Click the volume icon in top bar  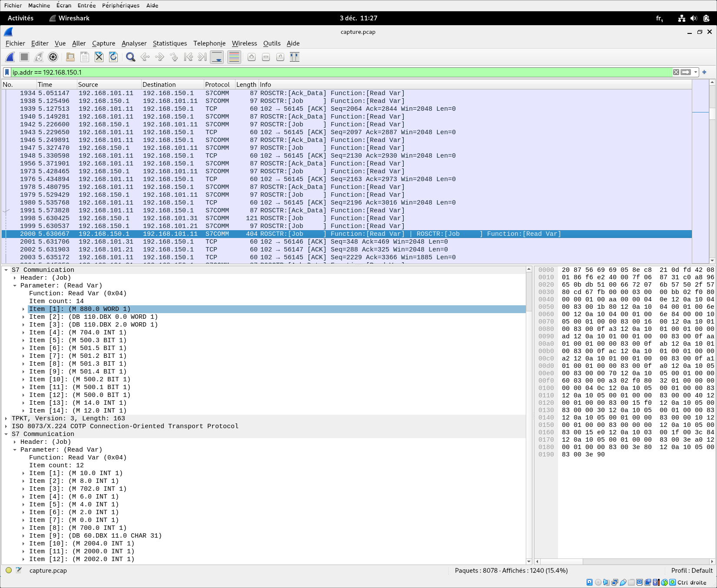pos(694,18)
